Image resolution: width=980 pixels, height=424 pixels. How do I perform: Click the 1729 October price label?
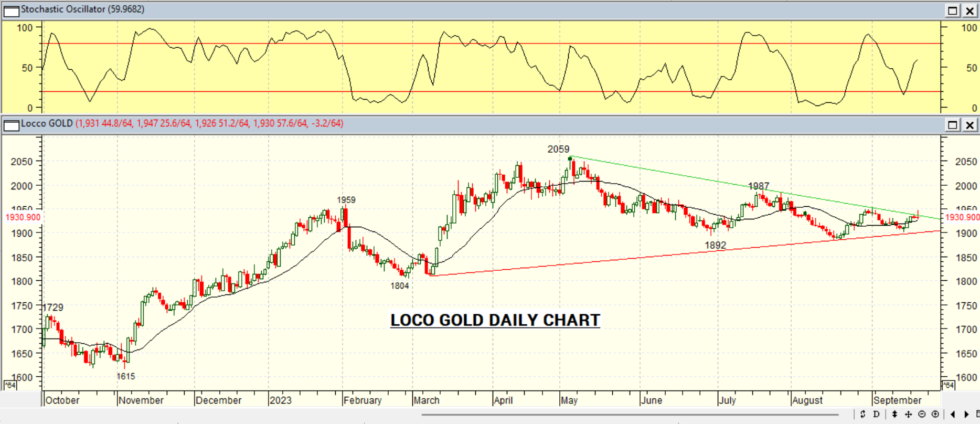[53, 308]
